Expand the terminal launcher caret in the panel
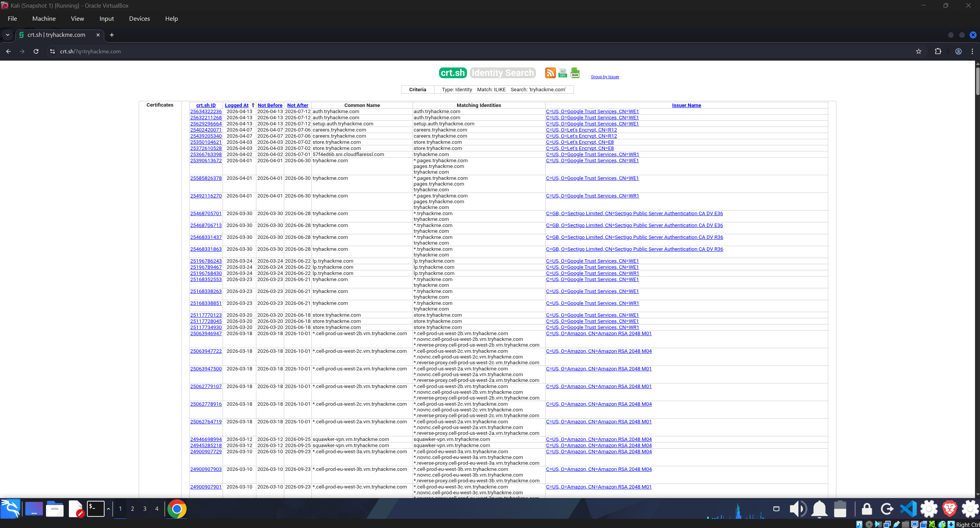The image size is (980, 528). tap(108, 509)
